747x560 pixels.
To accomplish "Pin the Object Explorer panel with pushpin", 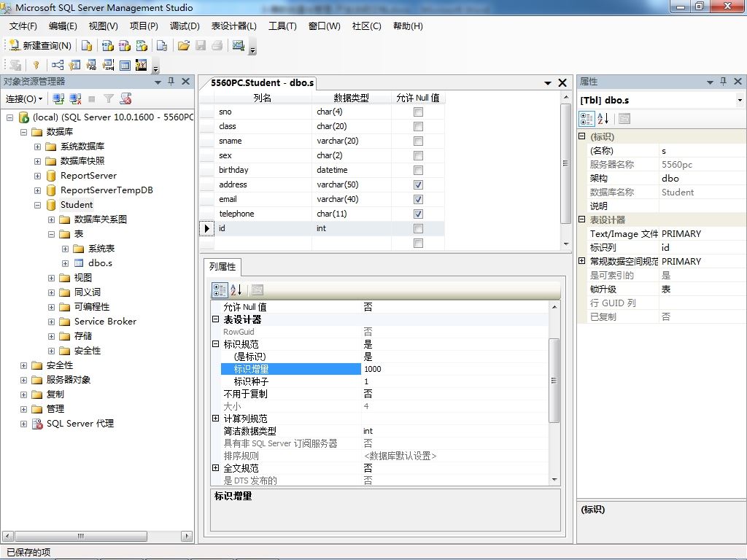I will pos(171,82).
